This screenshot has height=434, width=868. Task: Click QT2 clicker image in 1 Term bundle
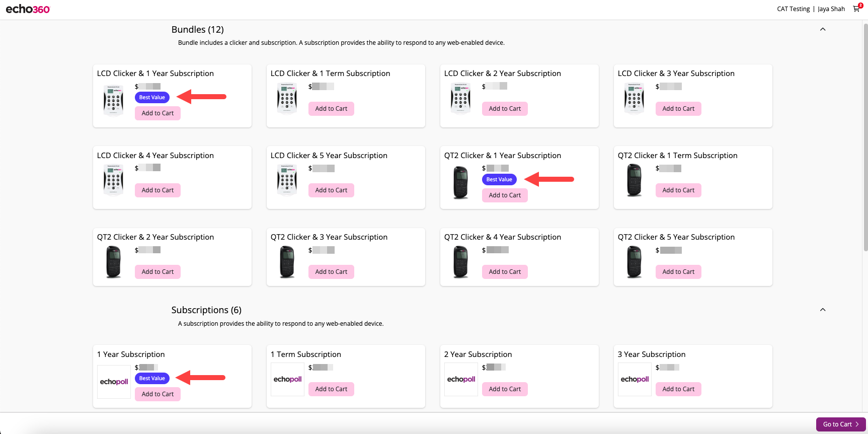pos(635,180)
